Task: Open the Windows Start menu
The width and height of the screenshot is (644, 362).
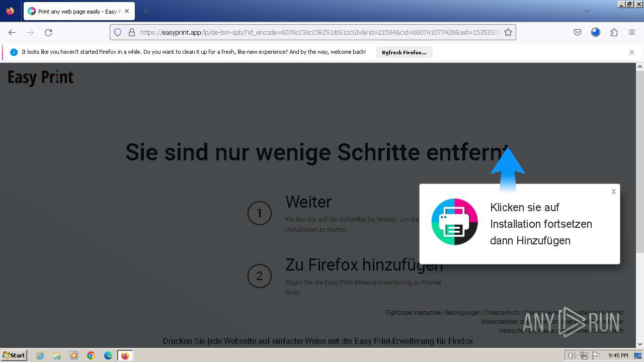Action: pos(14,355)
